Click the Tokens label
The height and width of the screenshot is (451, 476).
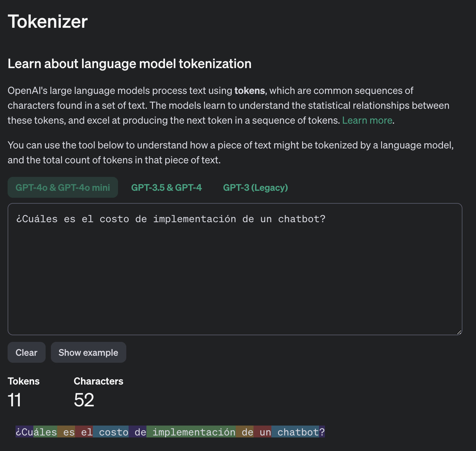[23, 381]
